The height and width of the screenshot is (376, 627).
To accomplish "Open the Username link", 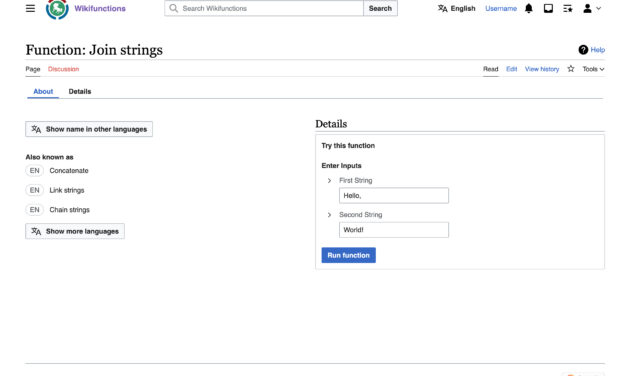I will pyautogui.click(x=501, y=8).
